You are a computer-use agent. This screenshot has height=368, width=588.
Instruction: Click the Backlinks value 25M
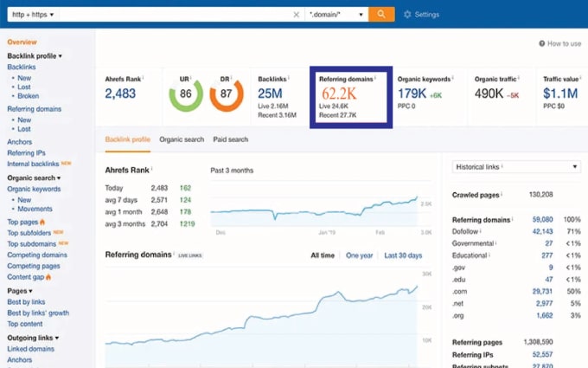pyautogui.click(x=270, y=94)
